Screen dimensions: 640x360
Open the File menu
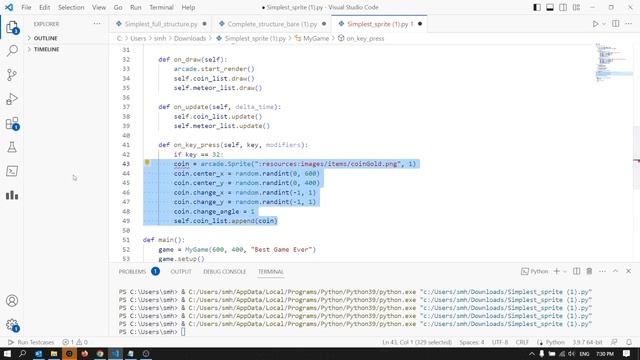pos(26,7)
